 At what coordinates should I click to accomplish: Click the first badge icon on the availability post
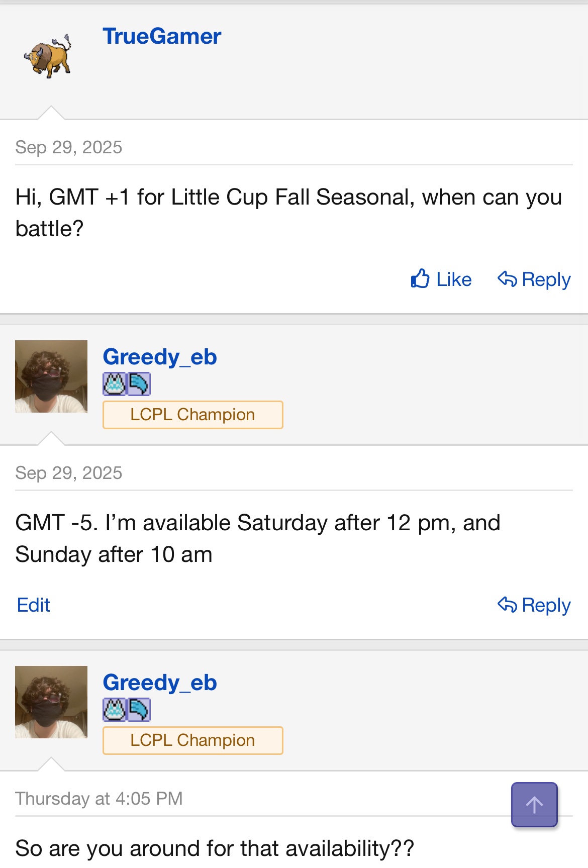pyautogui.click(x=115, y=384)
